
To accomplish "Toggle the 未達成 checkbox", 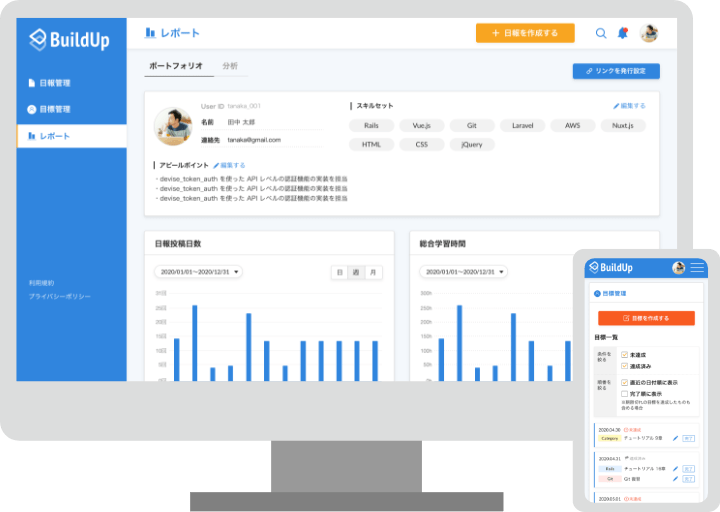I will (625, 355).
